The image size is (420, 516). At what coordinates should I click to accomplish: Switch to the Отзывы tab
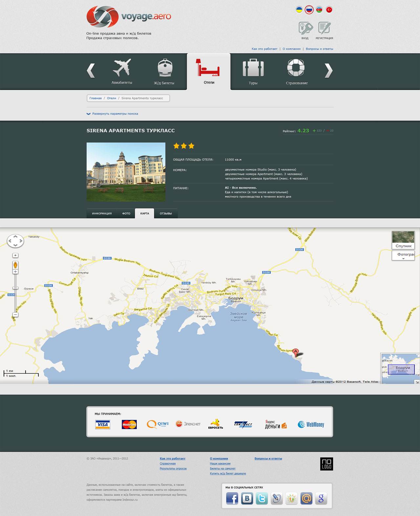166,214
